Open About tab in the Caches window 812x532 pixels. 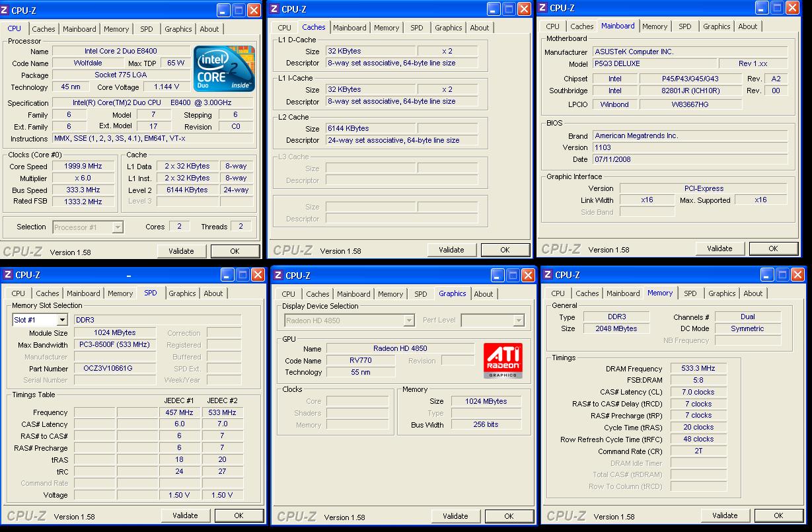click(x=480, y=28)
